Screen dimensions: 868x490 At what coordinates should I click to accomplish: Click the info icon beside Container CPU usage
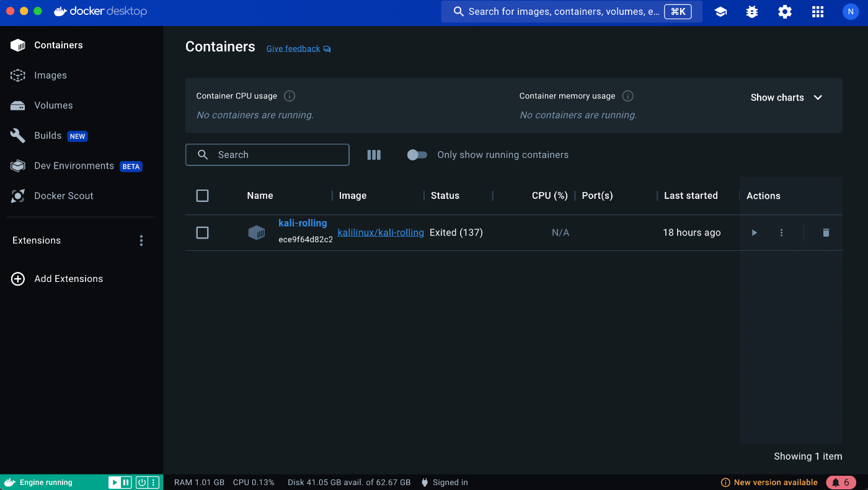(x=290, y=96)
